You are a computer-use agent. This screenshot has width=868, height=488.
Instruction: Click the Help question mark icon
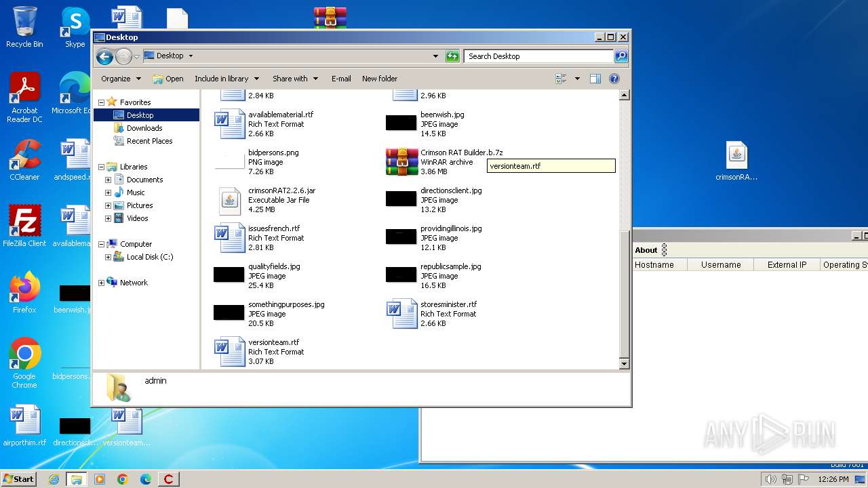614,79
